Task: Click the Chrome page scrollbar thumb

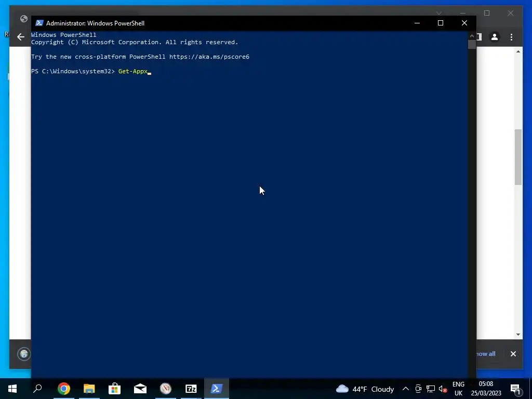Action: tap(518, 157)
